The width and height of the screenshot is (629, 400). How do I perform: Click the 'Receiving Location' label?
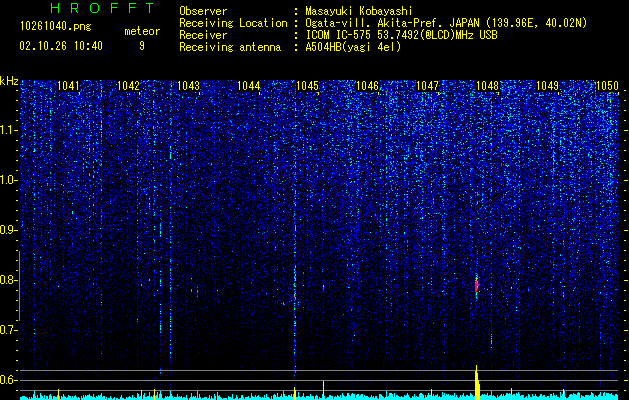point(233,23)
